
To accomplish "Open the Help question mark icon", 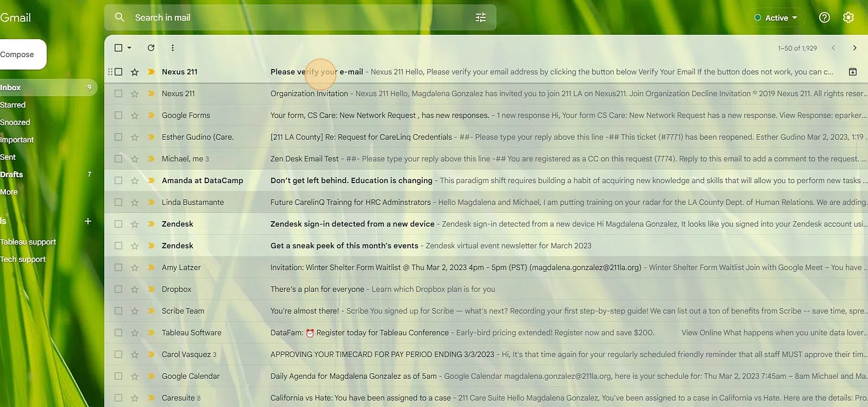I will (x=825, y=17).
